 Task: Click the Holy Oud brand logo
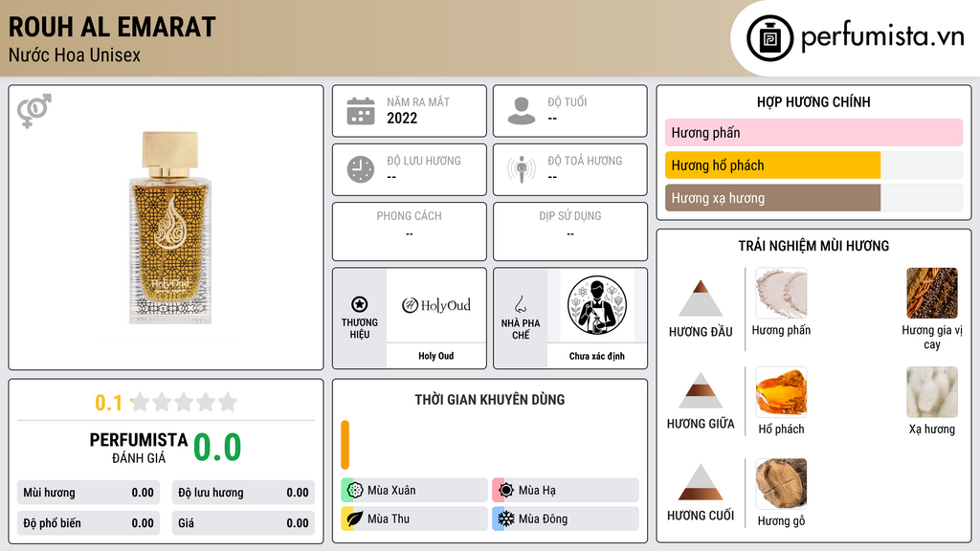pos(435,305)
